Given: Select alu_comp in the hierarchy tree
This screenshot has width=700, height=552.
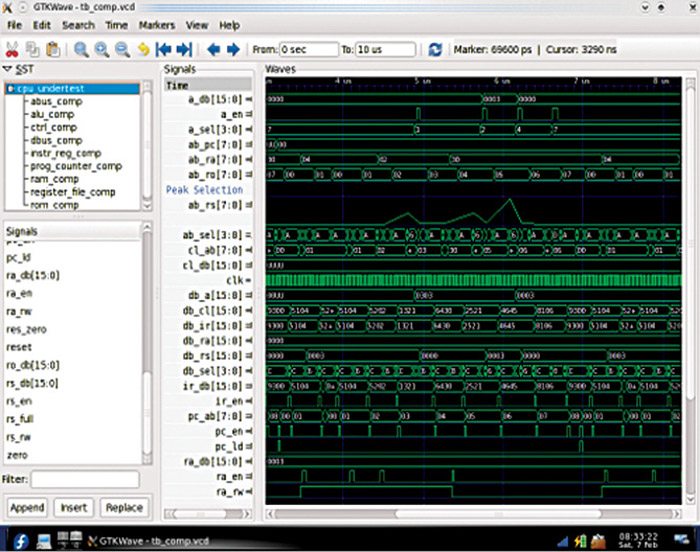Looking at the screenshot, I should pos(53,114).
